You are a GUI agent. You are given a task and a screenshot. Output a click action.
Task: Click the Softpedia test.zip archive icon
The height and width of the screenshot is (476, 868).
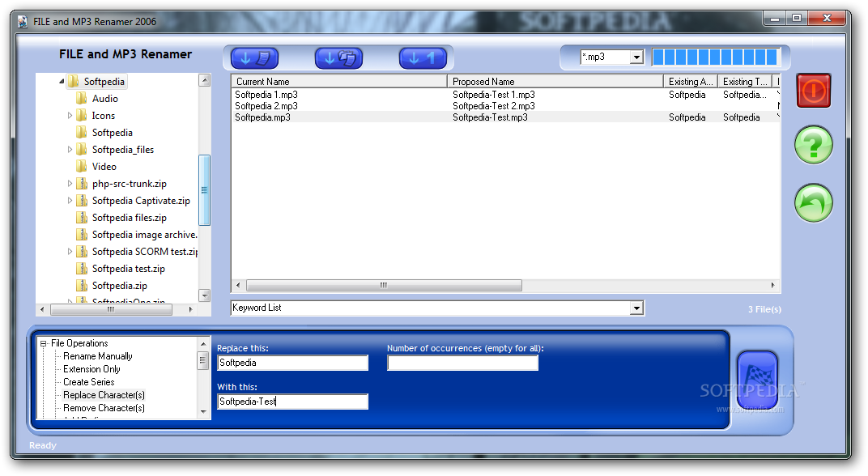[82, 269]
